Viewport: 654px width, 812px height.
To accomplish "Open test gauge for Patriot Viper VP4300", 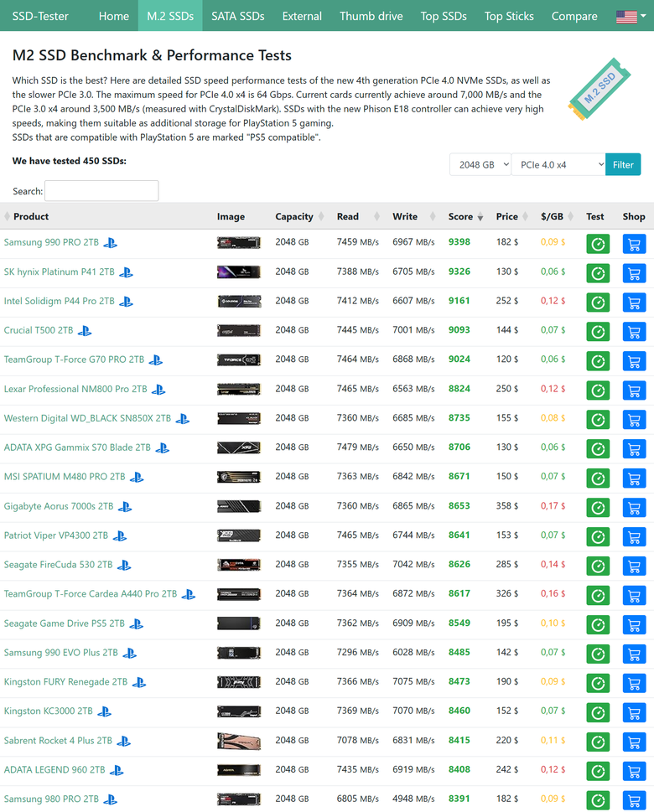I will click(598, 536).
